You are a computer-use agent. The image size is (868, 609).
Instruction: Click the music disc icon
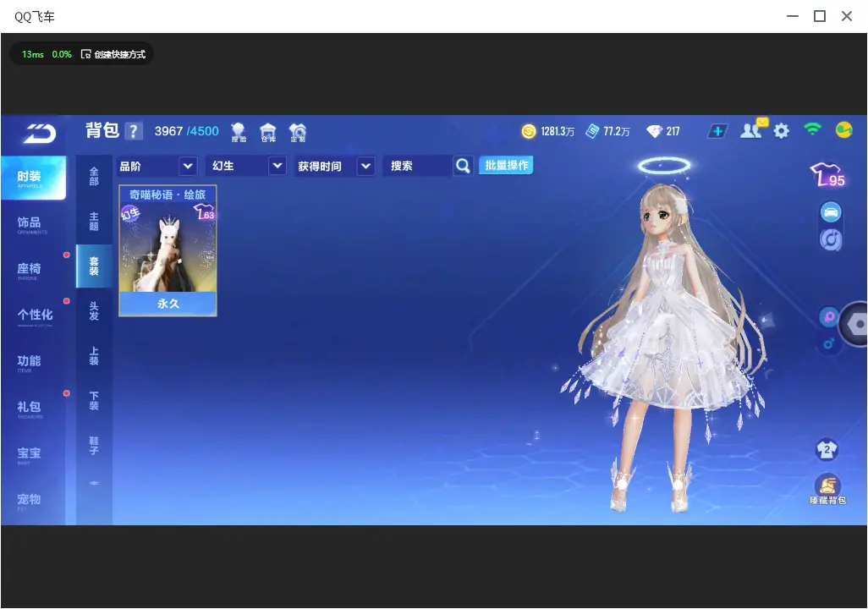pos(831,239)
